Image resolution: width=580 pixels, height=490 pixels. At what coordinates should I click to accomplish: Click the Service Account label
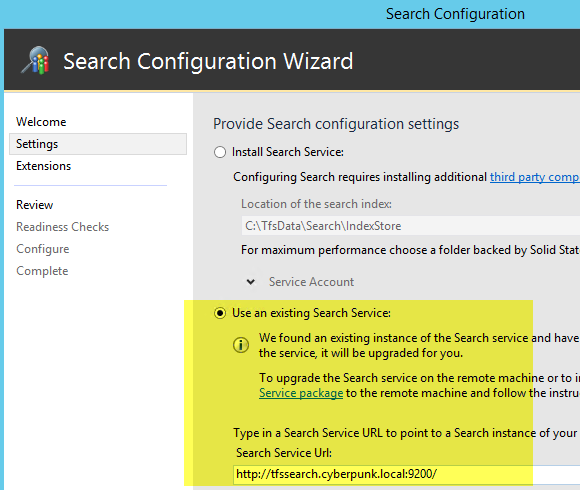311,282
